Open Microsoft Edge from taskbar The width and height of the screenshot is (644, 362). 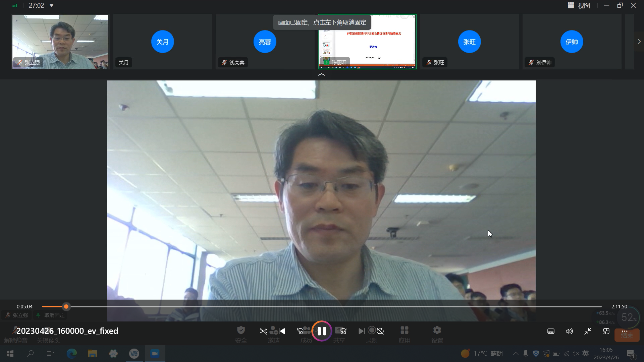coord(71,353)
